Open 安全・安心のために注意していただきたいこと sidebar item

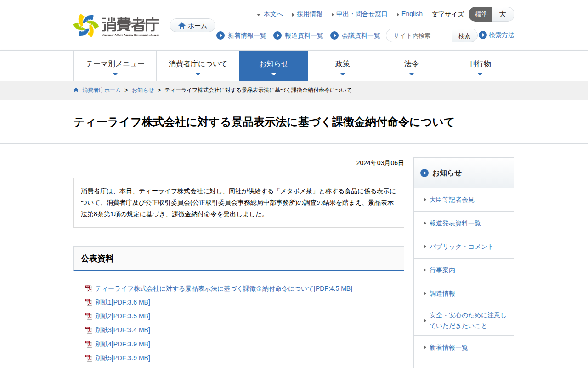click(x=464, y=321)
